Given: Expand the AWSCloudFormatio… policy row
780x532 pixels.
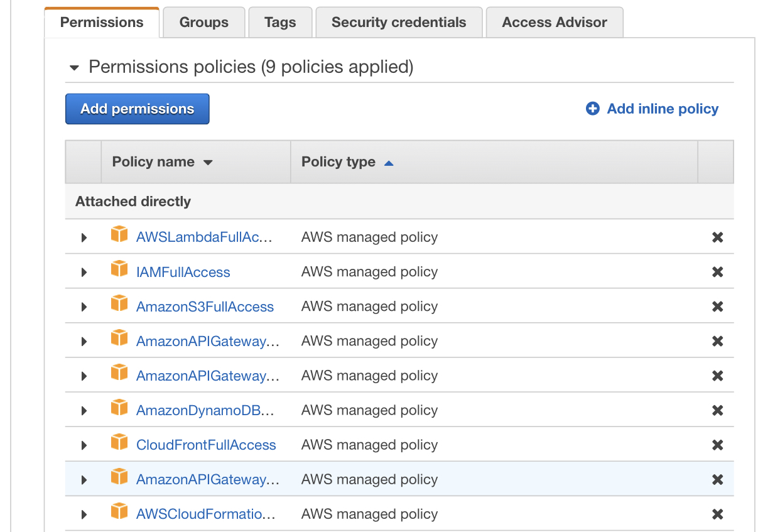Looking at the screenshot, I should pos(84,514).
